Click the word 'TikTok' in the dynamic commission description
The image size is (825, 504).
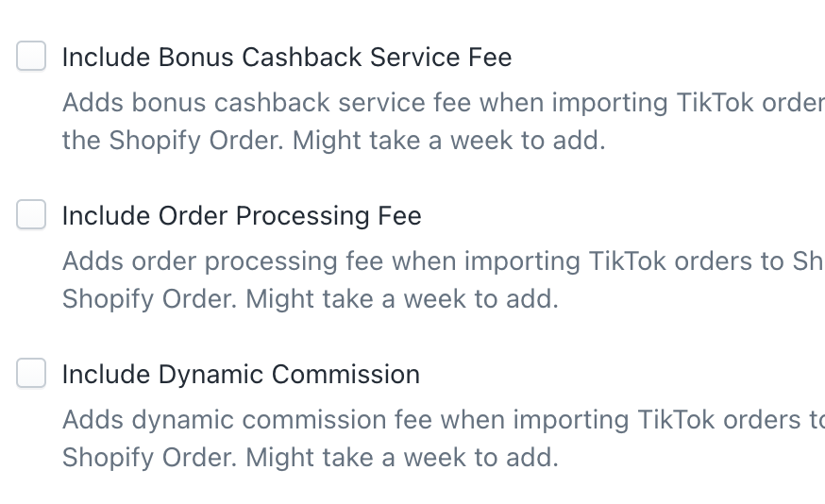click(x=676, y=420)
